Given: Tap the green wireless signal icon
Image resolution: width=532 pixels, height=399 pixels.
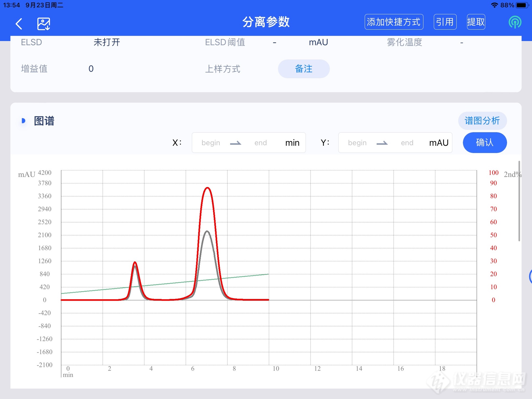Looking at the screenshot, I should [x=515, y=22].
